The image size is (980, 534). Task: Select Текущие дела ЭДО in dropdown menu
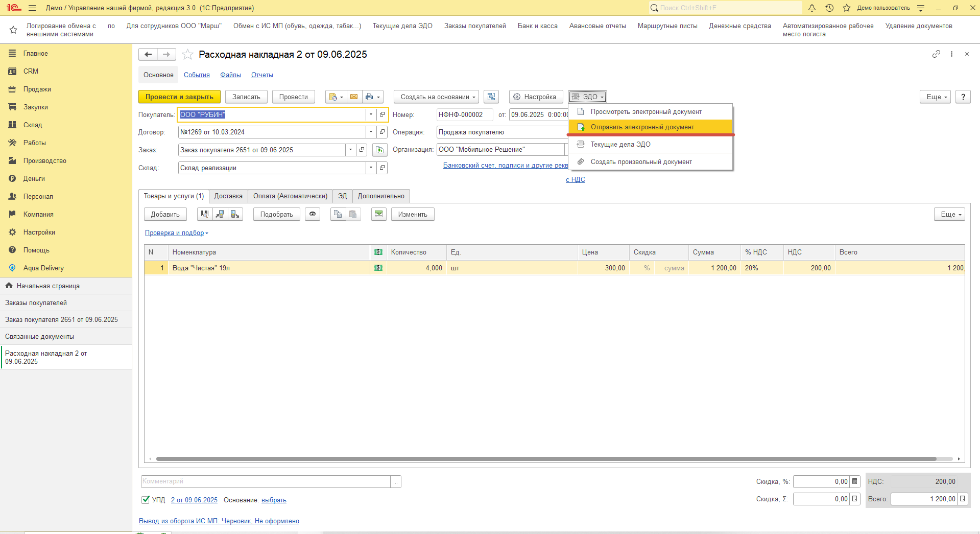click(650, 144)
